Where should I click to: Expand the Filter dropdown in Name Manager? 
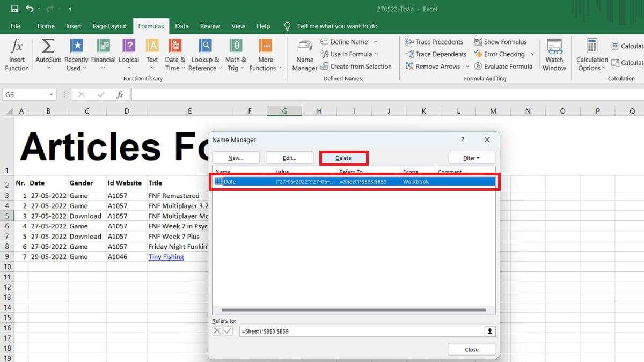pos(472,158)
